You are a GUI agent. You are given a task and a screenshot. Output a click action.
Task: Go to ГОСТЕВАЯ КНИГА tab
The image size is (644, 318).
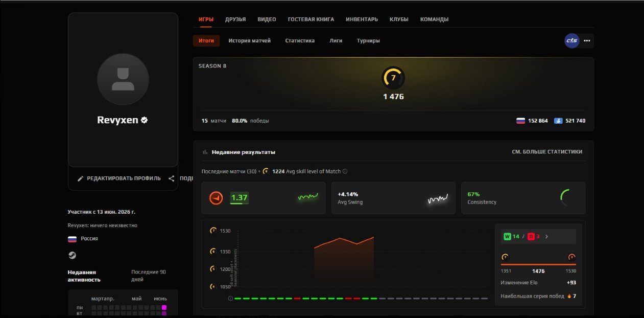tap(311, 19)
